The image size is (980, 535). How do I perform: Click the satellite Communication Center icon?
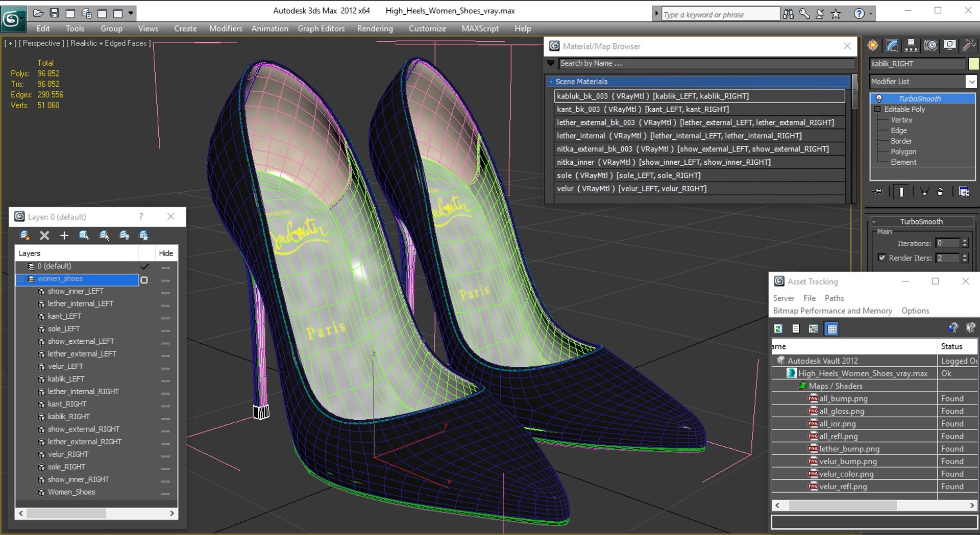tap(820, 14)
